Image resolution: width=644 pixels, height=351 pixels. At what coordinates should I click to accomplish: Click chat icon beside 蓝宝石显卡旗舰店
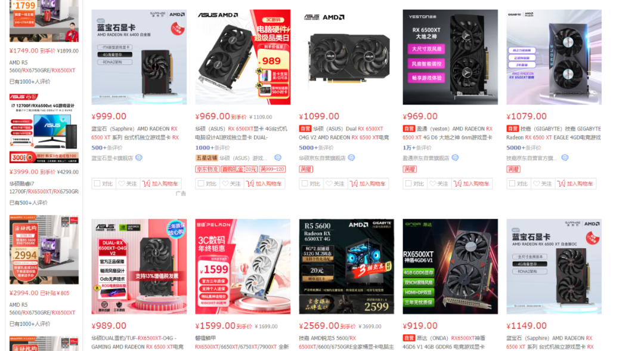click(x=139, y=158)
